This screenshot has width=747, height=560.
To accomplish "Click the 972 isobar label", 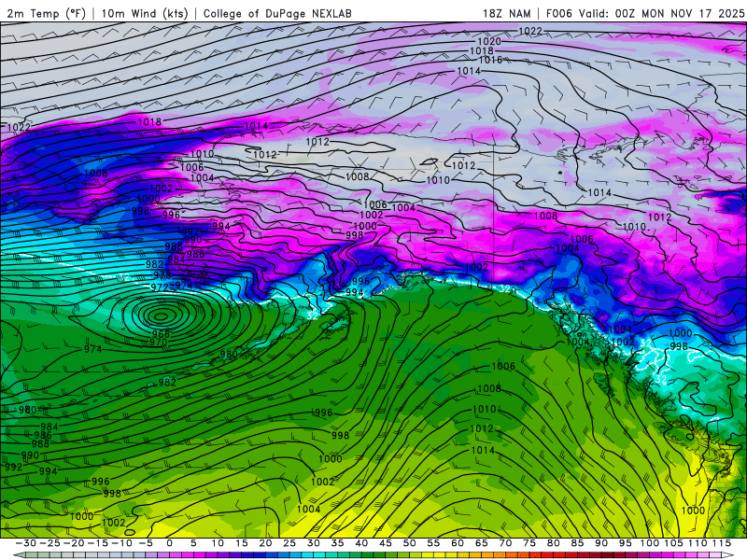I will tap(159, 287).
